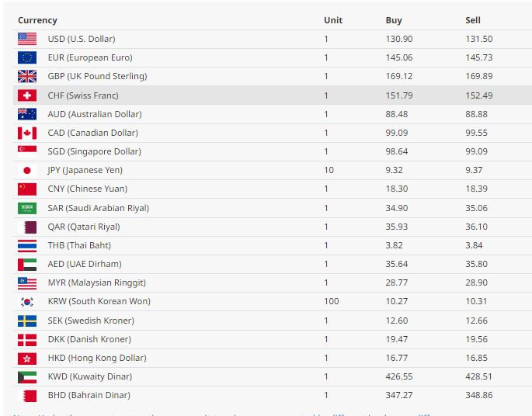The width and height of the screenshot is (532, 416).
Task: Click the United States flag icon
Action: click(27, 39)
